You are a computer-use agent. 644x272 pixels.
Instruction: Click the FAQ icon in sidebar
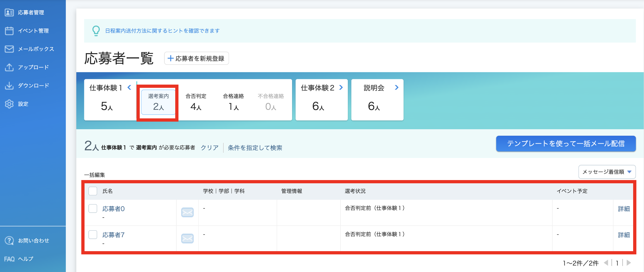click(x=9, y=259)
